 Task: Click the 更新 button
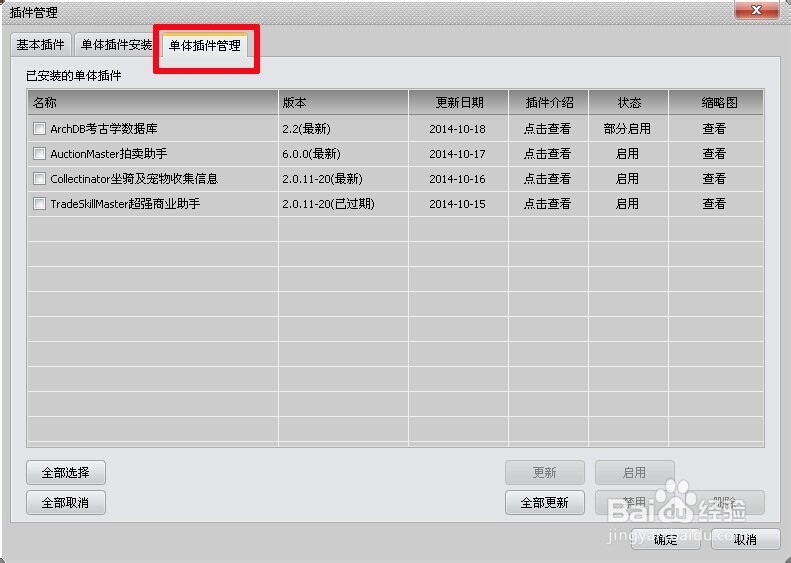[545, 473]
